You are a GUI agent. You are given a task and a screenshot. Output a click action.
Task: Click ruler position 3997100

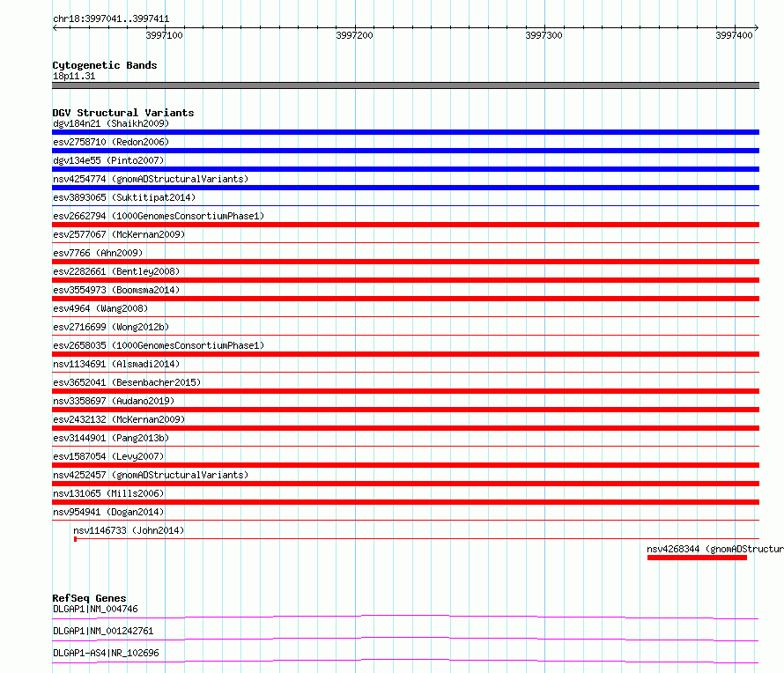[x=164, y=35]
